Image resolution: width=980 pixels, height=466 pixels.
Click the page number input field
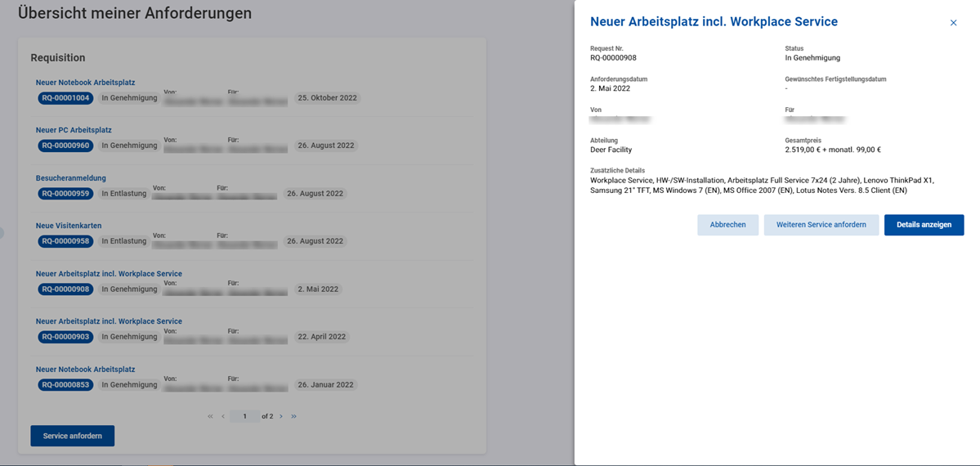point(245,417)
